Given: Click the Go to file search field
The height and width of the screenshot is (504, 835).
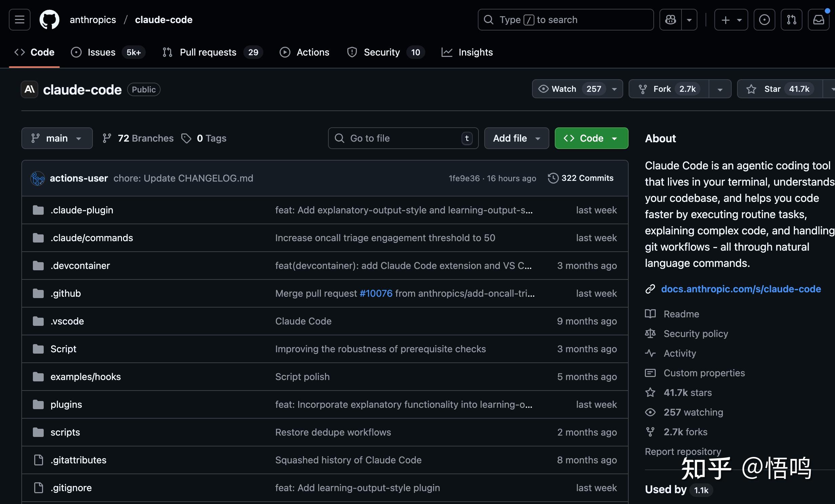Looking at the screenshot, I should 403,138.
